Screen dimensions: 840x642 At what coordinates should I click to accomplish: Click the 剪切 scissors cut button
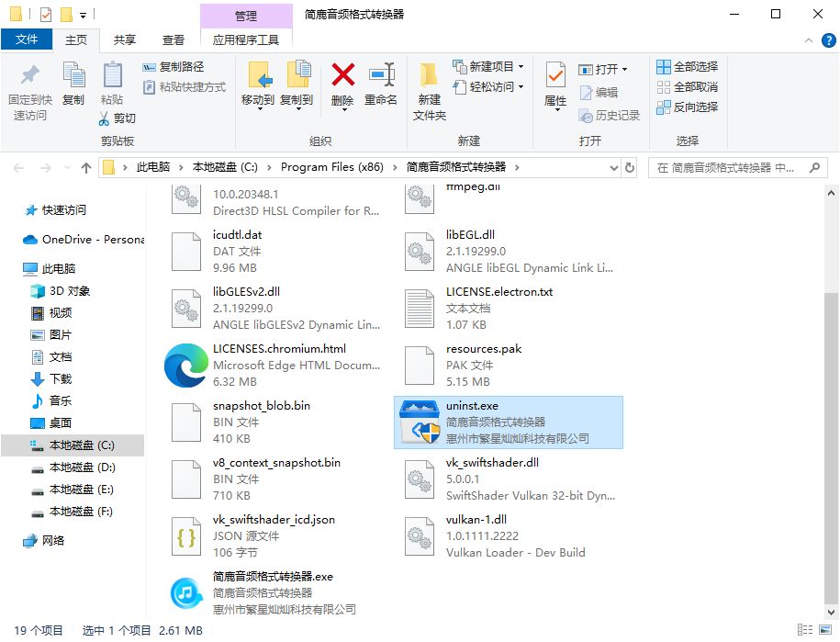(x=117, y=118)
